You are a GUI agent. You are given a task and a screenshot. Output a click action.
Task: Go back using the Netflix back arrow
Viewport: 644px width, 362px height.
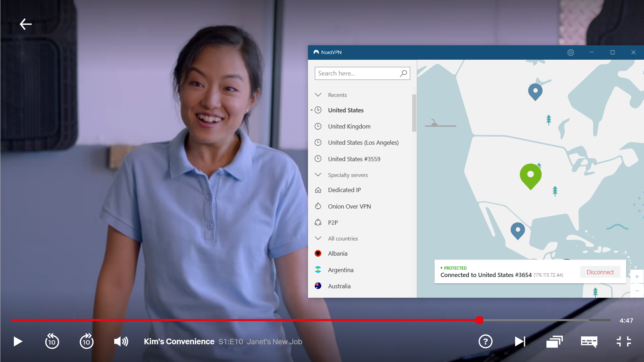(26, 24)
